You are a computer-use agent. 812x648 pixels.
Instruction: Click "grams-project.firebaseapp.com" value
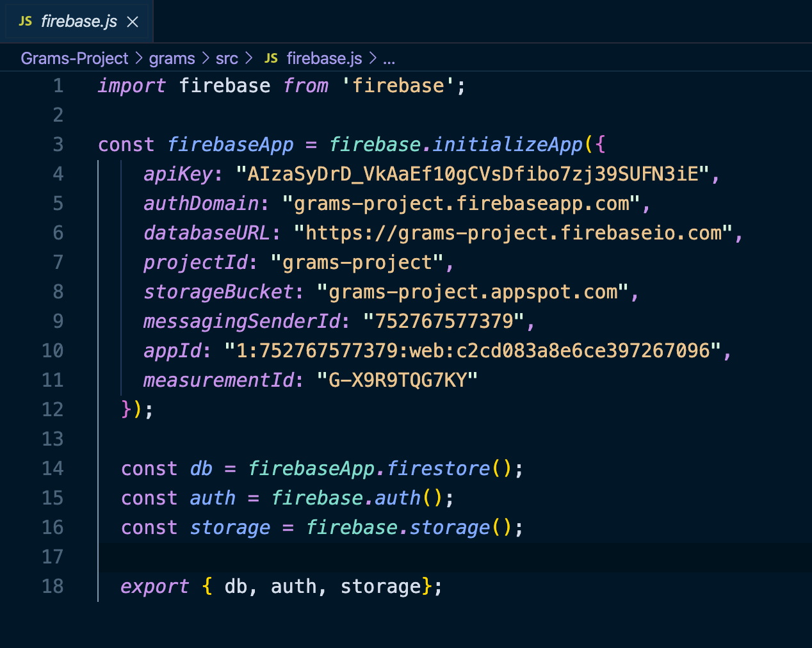pos(461,204)
